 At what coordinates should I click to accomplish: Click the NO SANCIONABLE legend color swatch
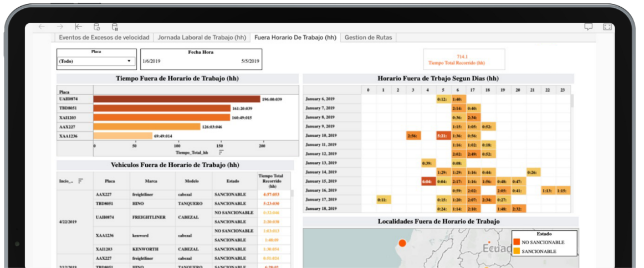click(516, 243)
